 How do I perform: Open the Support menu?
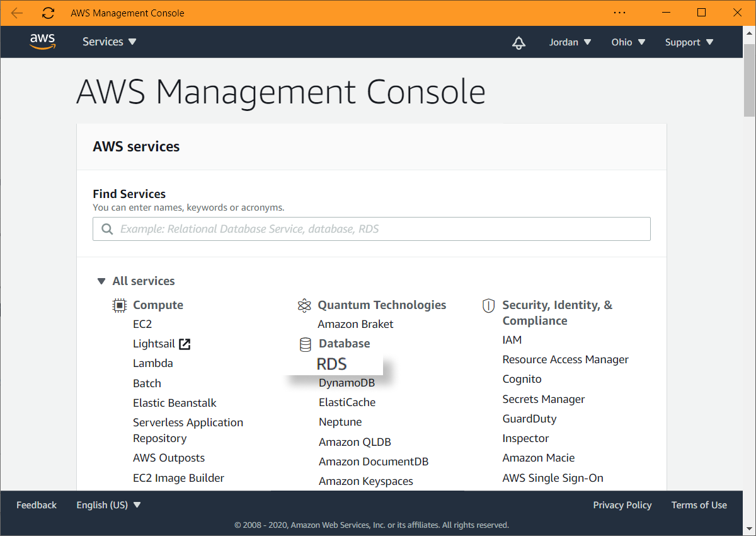[689, 42]
